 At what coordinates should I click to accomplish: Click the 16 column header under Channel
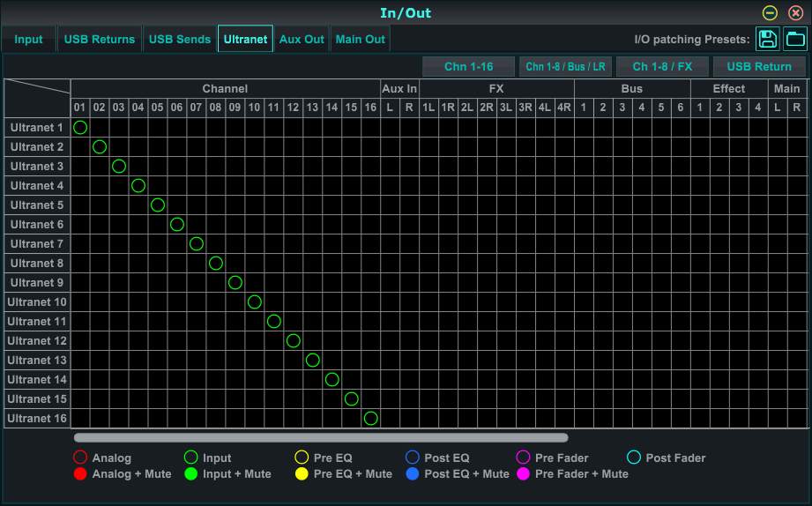tap(371, 108)
